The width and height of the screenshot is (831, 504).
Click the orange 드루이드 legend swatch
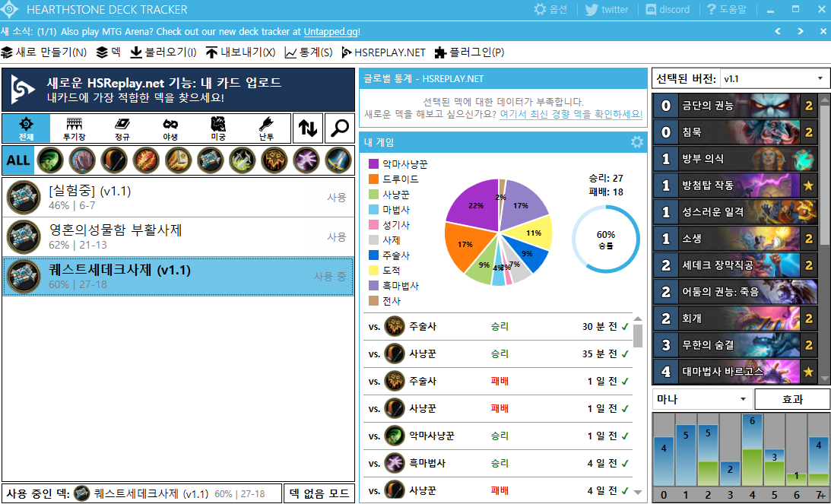tap(373, 179)
